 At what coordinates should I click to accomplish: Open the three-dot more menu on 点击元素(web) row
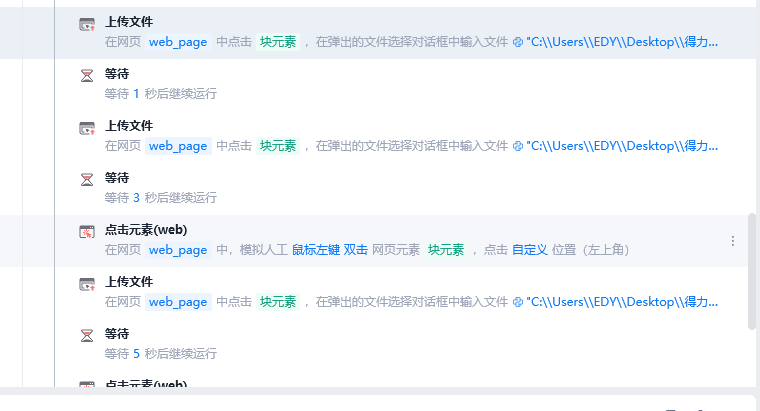coord(733,241)
